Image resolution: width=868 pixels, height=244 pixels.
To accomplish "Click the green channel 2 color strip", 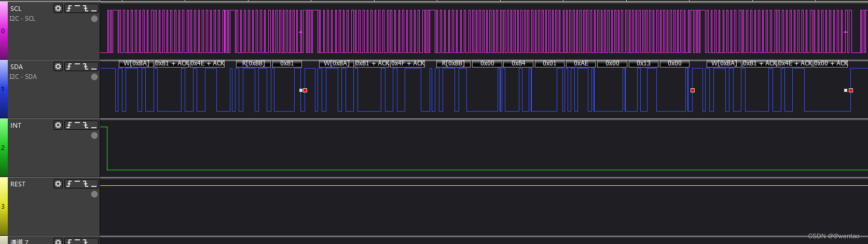I will (x=4, y=148).
